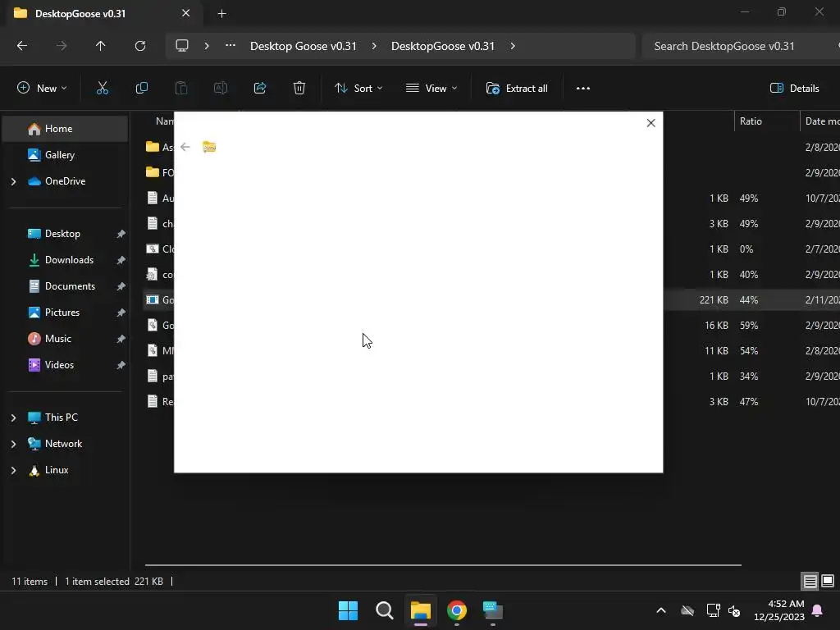Click the folder icon inside white dialog
Image resolution: width=840 pixels, height=630 pixels.
(x=209, y=147)
